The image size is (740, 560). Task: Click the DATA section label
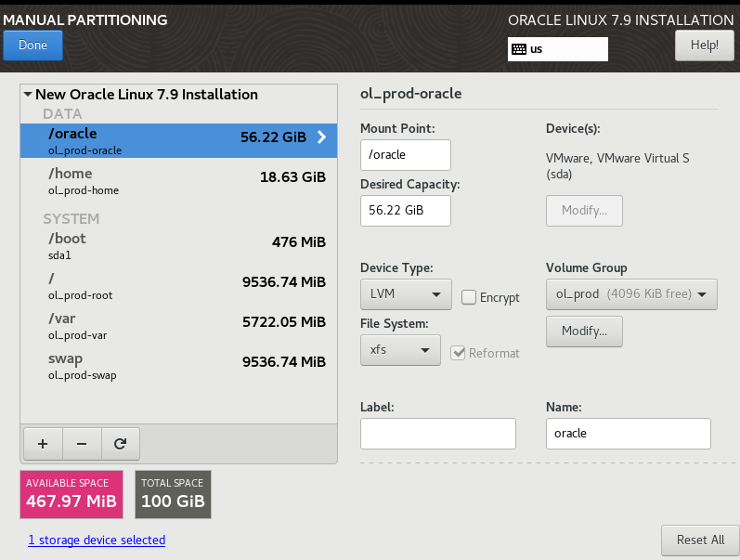62,114
